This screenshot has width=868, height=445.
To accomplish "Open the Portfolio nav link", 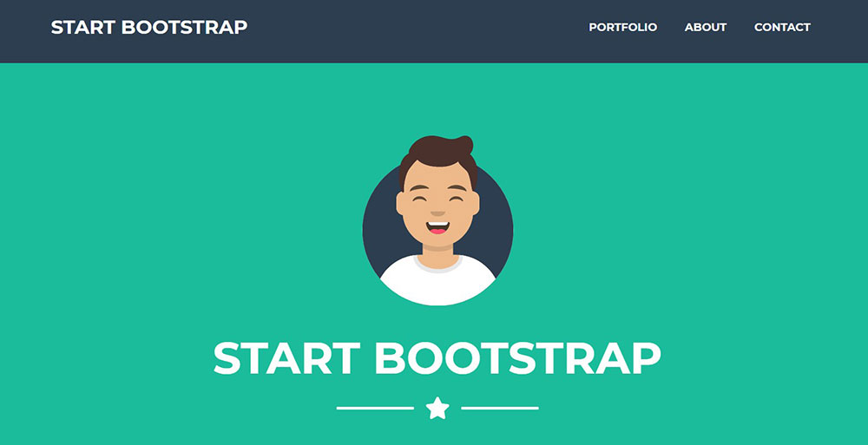I will click(622, 27).
